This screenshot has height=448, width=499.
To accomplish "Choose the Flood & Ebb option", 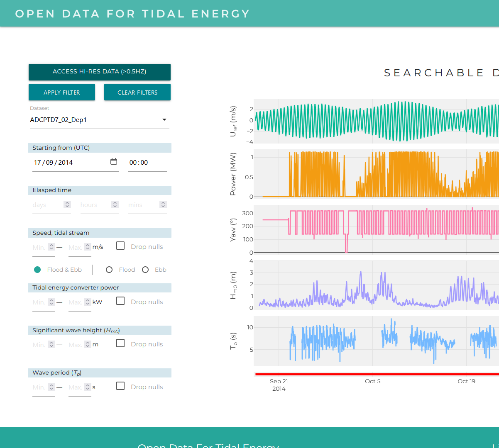I will coord(37,270).
